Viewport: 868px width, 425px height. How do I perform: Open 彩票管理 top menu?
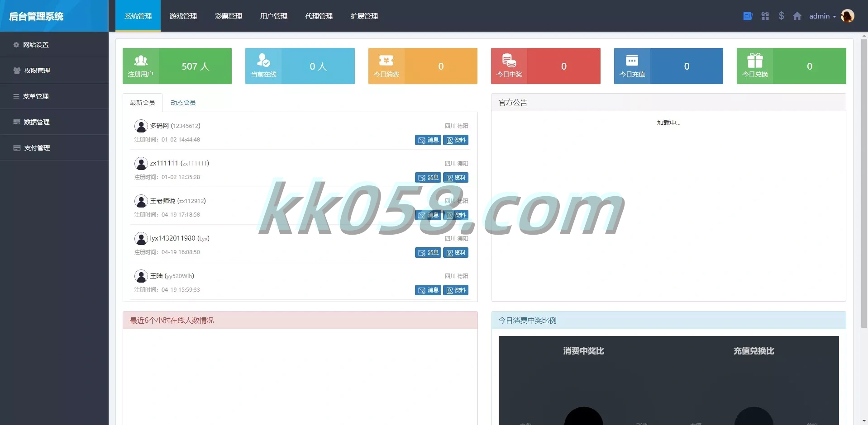tap(229, 16)
